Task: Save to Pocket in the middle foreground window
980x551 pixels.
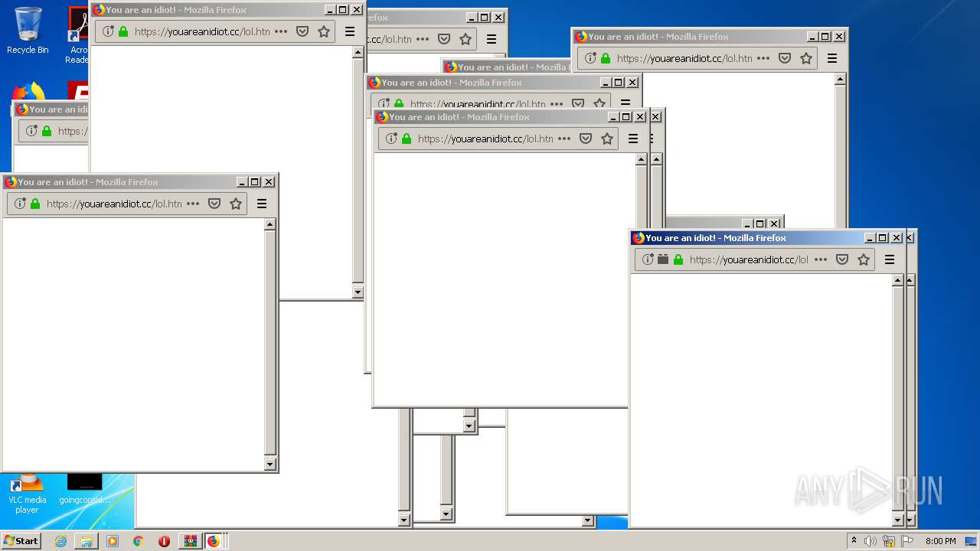Action: coord(586,139)
